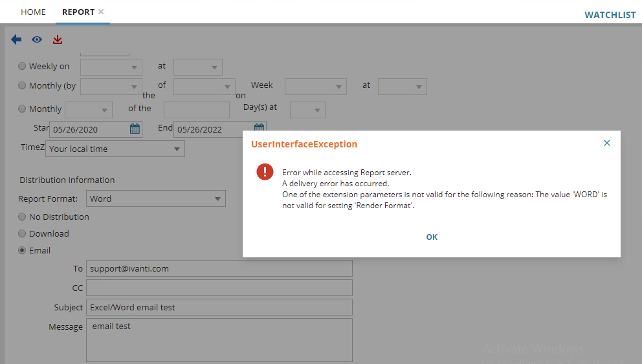Select the REPORT tab

pyautogui.click(x=78, y=12)
